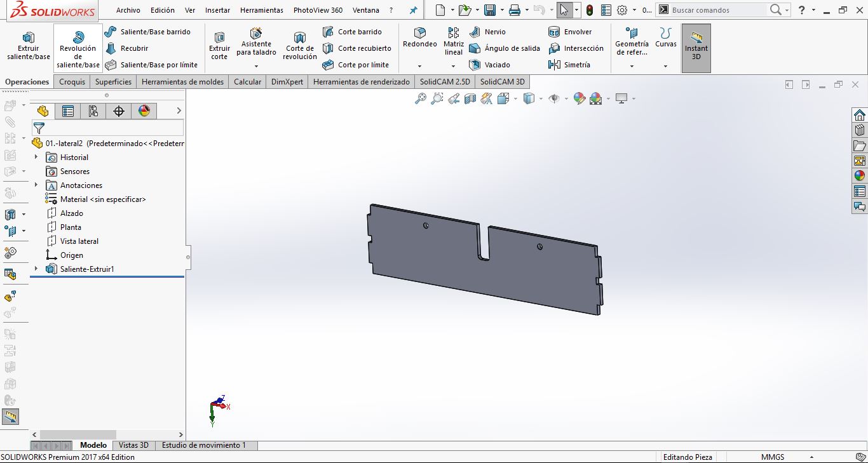Click the rebuild traffic light icon

pos(590,10)
